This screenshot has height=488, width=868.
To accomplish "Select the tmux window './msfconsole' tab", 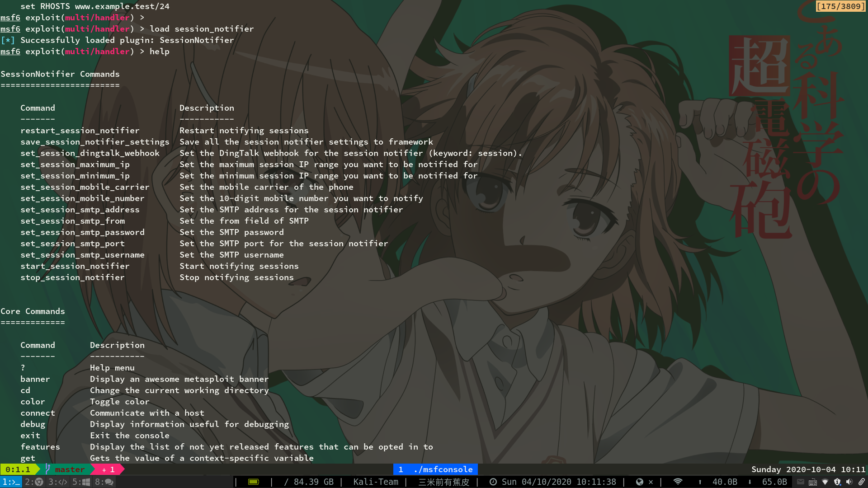I will [435, 469].
